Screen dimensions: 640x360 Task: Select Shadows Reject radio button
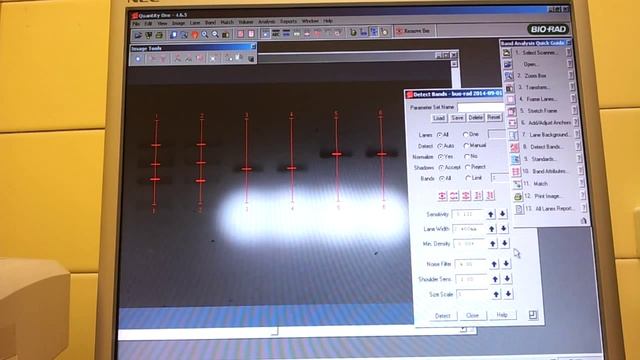point(467,167)
